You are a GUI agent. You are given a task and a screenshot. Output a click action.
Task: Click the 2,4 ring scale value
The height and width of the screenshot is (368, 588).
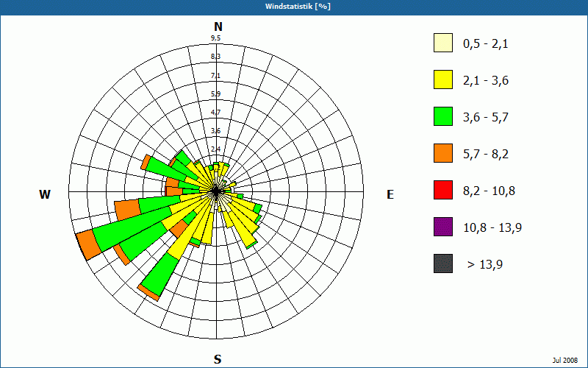coord(215,149)
